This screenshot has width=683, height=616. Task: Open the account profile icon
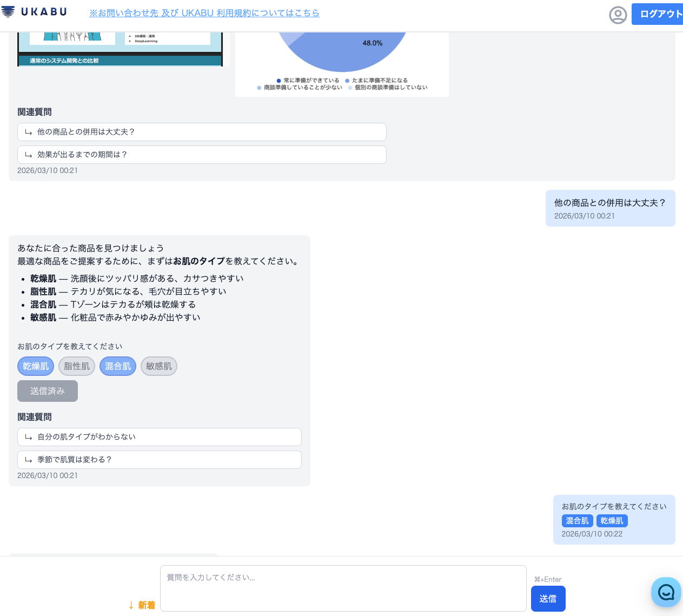(x=618, y=15)
